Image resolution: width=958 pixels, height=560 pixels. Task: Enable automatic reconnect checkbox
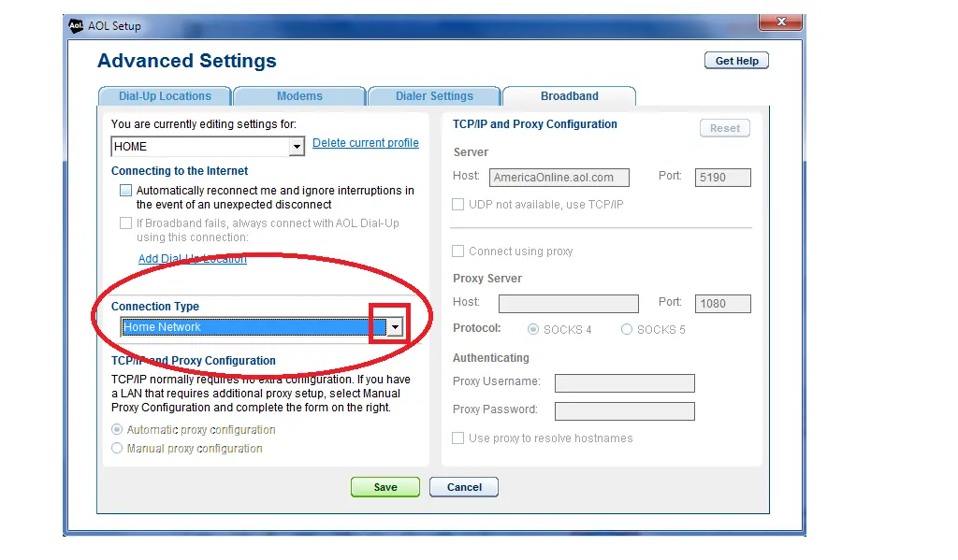click(126, 191)
